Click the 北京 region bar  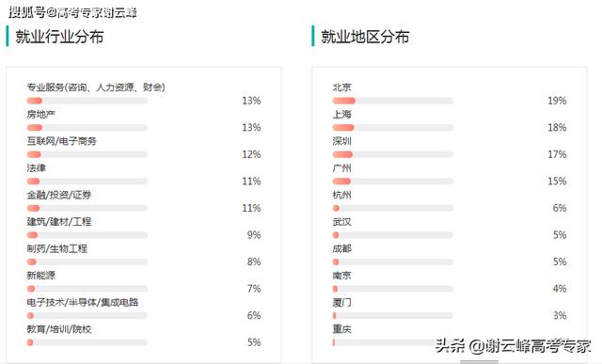point(393,101)
